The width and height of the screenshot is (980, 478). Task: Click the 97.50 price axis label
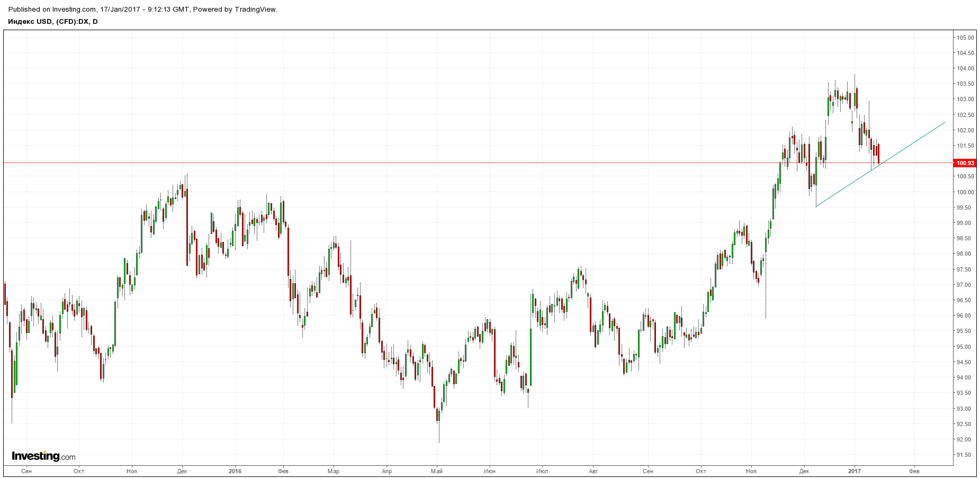(964, 269)
